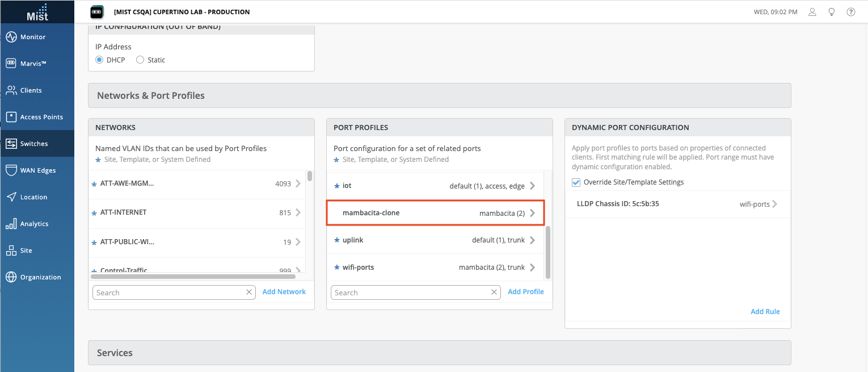Viewport: 868px width, 372px height.
Task: Click the Analytics bar chart icon
Action: point(11,224)
